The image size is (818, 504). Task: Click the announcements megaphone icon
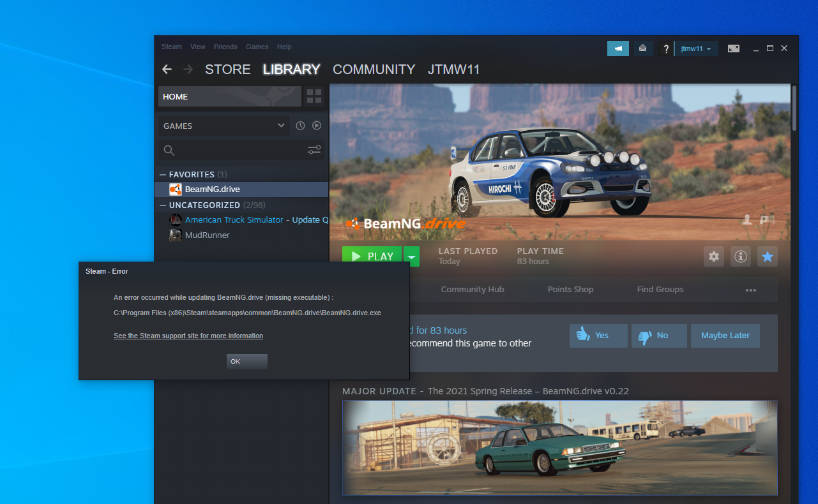click(618, 48)
